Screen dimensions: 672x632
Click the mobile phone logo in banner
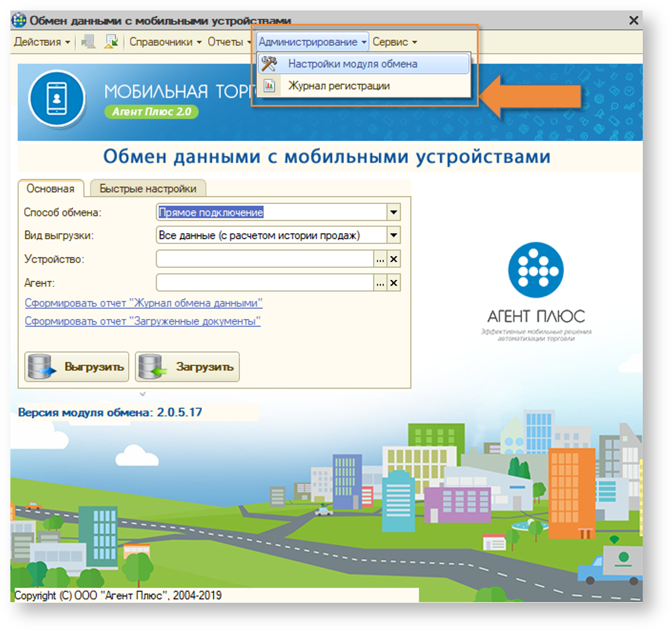point(57,99)
